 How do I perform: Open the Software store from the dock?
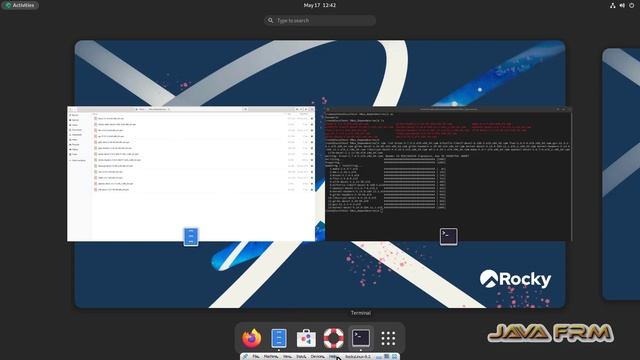[306, 338]
